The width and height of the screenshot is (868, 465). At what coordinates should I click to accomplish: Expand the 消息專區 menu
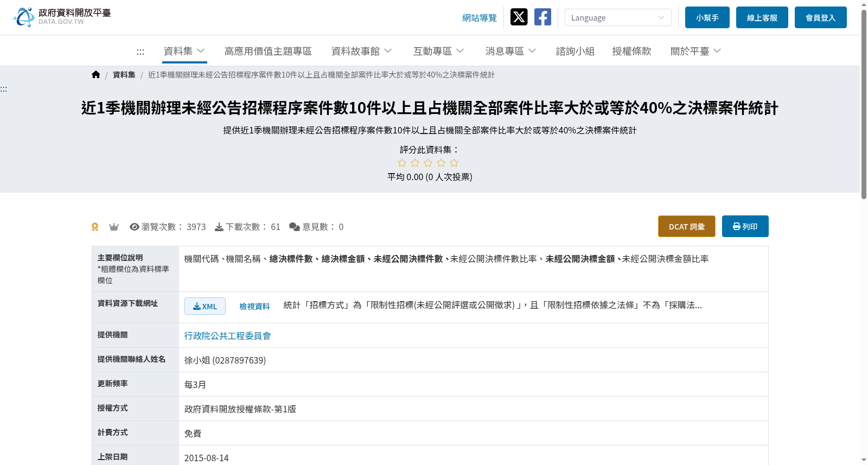click(510, 51)
